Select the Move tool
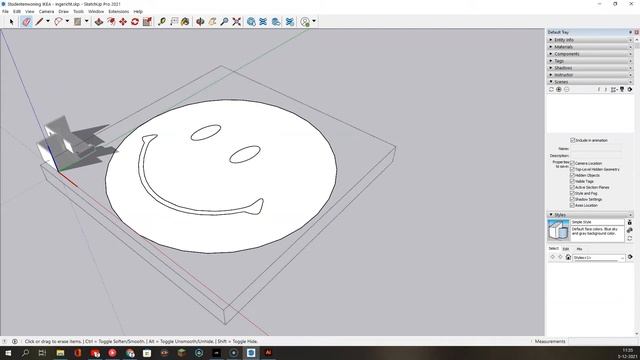640x360 pixels. pos(123,22)
